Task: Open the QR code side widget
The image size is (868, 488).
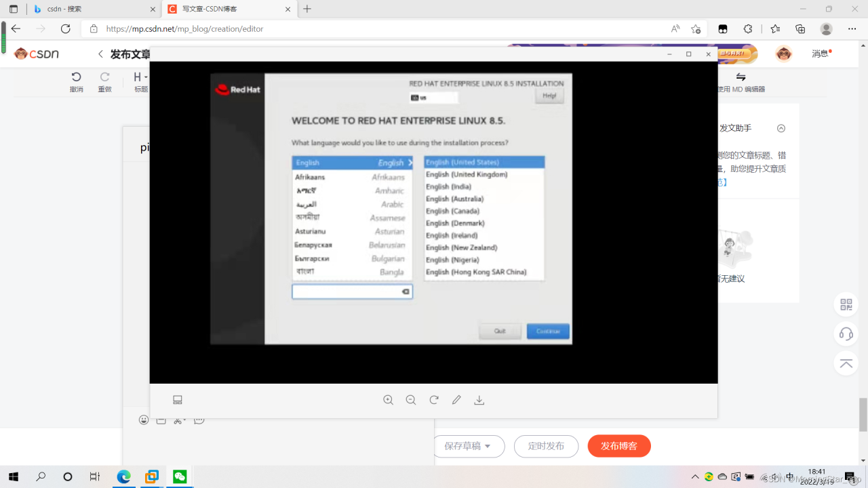Action: click(x=846, y=304)
